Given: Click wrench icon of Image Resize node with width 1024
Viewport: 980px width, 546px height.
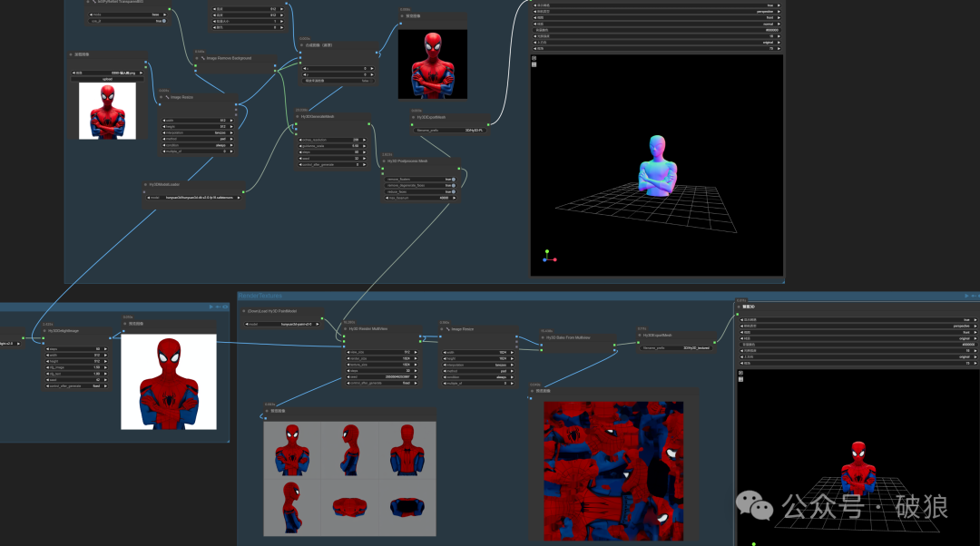Looking at the screenshot, I should click(448, 329).
